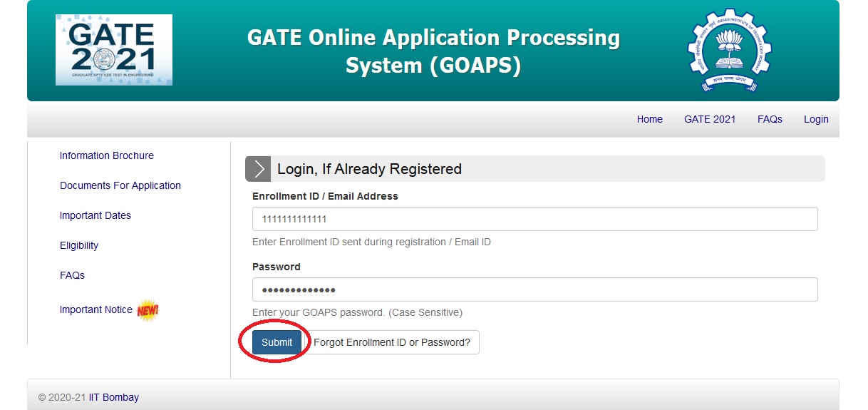This screenshot has width=868, height=410.
Task: View the Important Dates link
Action: click(x=95, y=215)
